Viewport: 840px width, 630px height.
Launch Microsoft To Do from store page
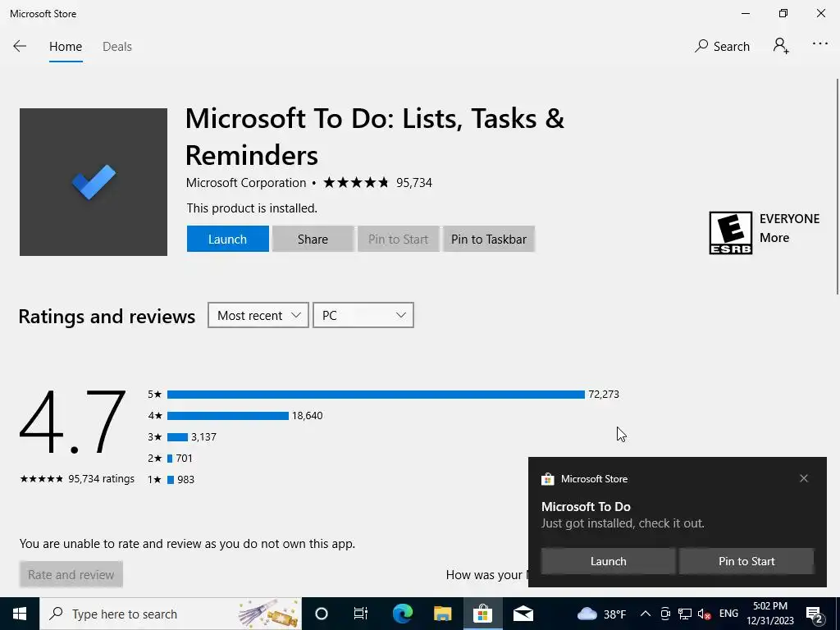click(228, 239)
